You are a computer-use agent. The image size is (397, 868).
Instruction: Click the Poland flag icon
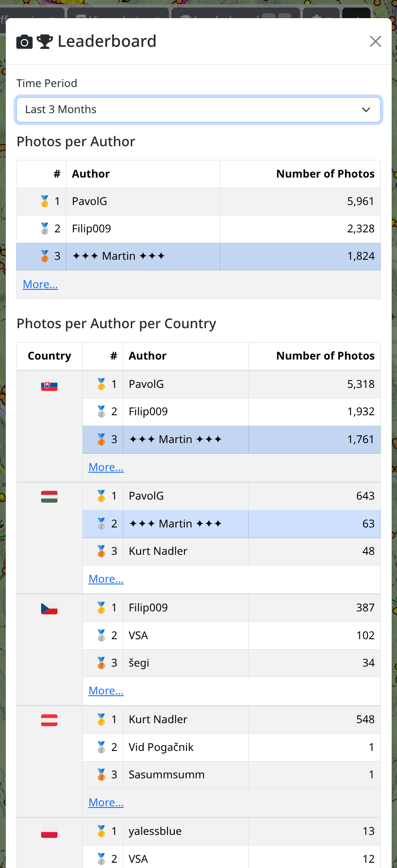point(49,833)
